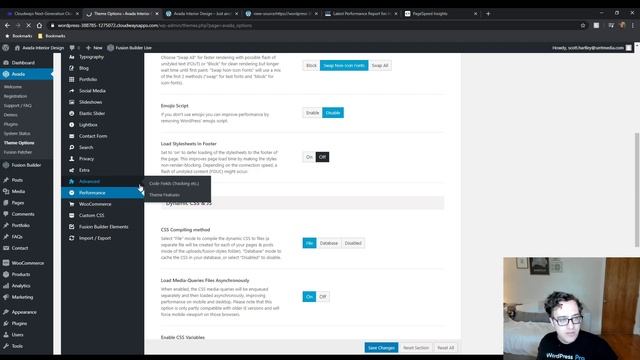Click the Marketing megaphone icon
Image resolution: width=640 pixels, height=360 pixels.
click(x=6, y=297)
